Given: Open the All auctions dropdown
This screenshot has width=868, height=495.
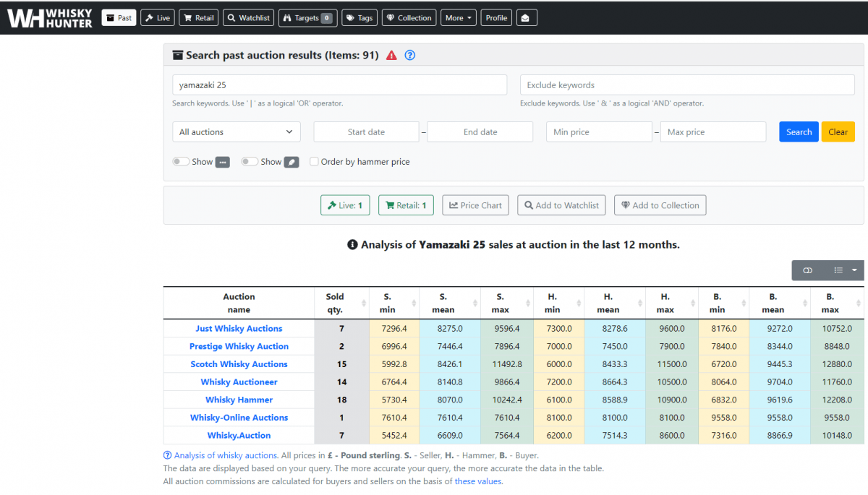Looking at the screenshot, I should (x=236, y=132).
